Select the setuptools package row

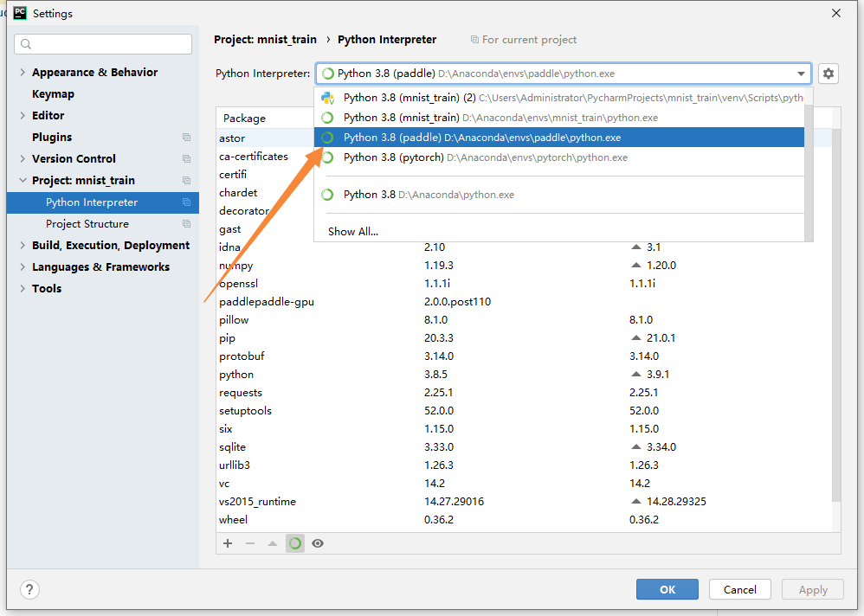[x=524, y=411]
